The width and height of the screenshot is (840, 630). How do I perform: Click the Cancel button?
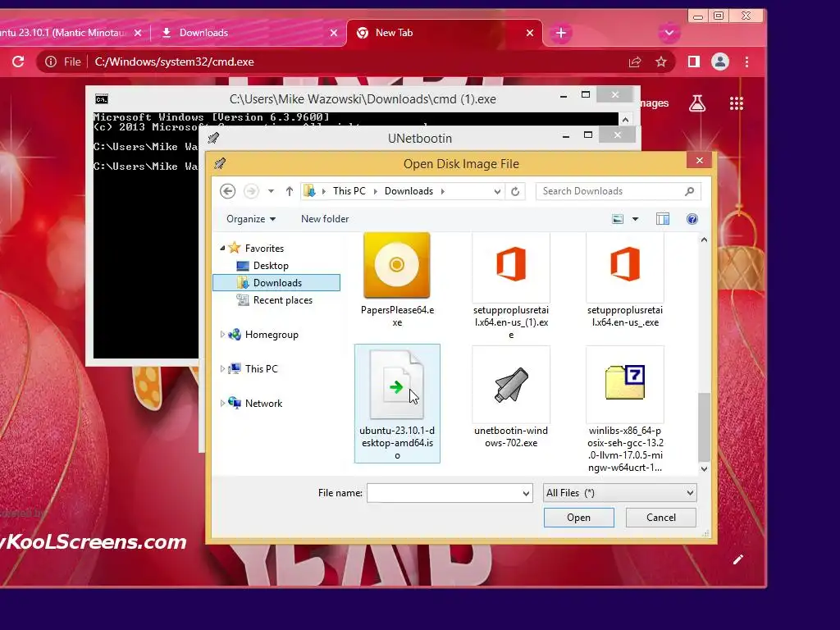click(661, 518)
